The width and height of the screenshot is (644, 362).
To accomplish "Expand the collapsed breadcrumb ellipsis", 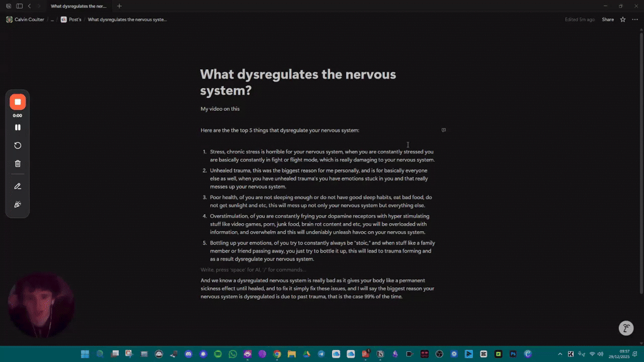I will (52, 19).
